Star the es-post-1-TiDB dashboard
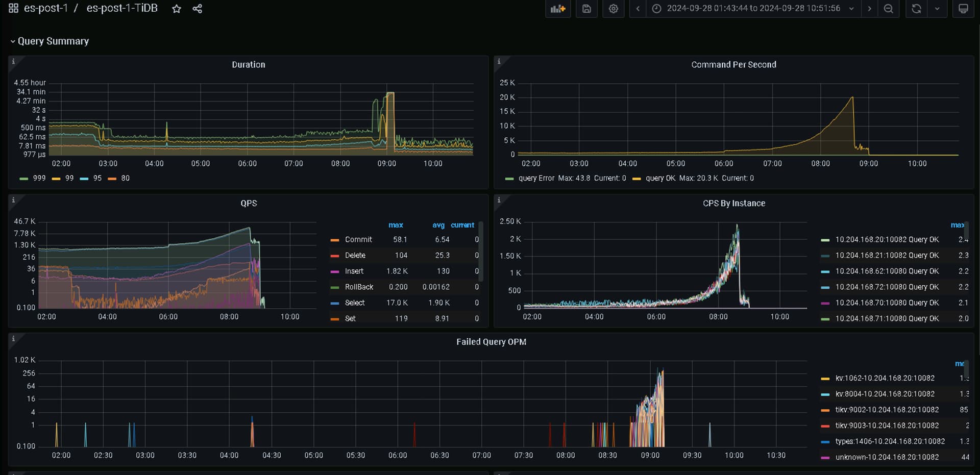 (x=177, y=9)
